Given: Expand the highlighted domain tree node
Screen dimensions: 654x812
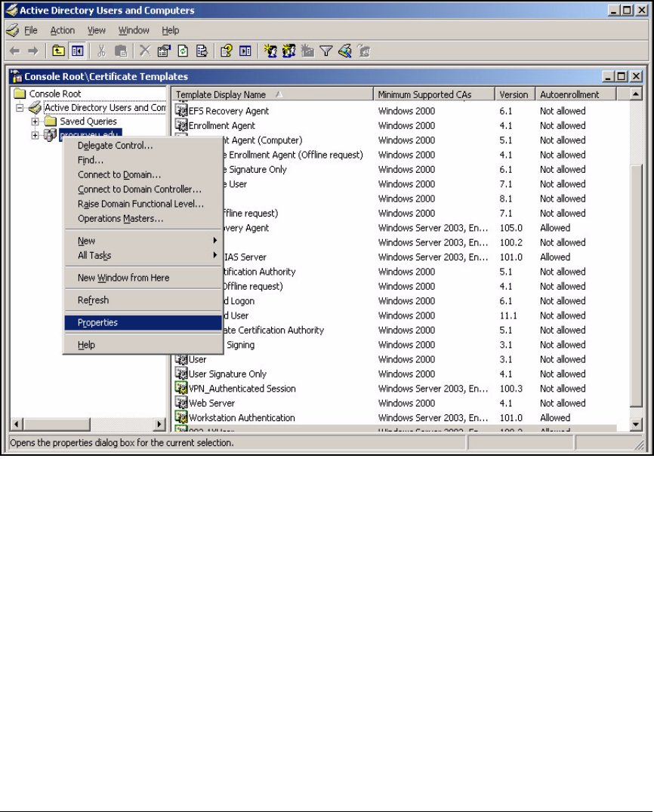Looking at the screenshot, I should 35,136.
